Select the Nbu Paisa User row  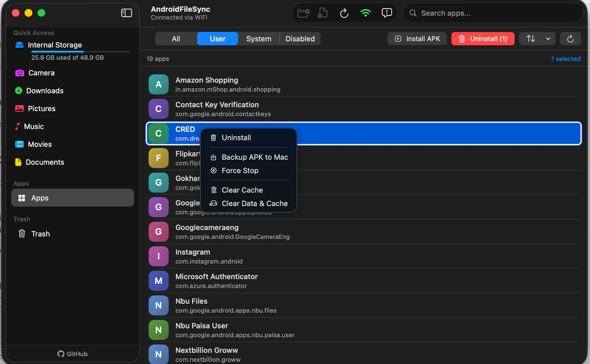click(x=364, y=330)
